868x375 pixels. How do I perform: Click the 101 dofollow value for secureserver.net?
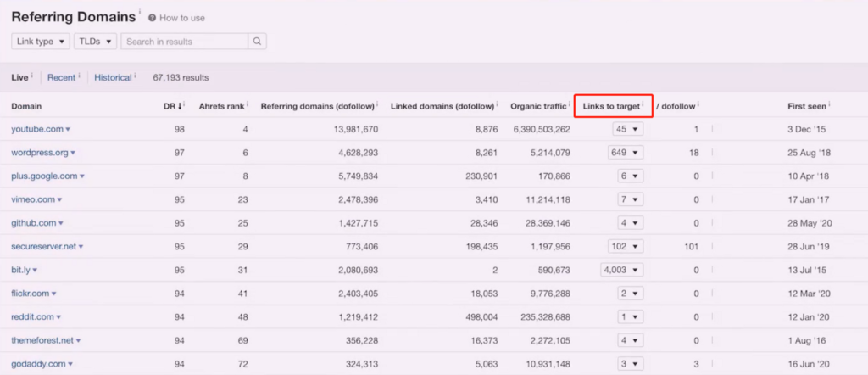[x=692, y=247]
